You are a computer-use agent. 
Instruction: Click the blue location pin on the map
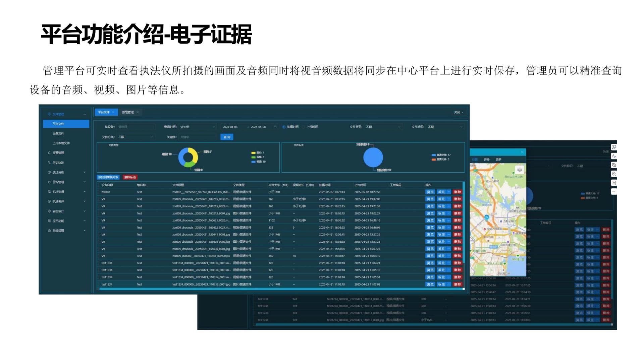coord(487,217)
